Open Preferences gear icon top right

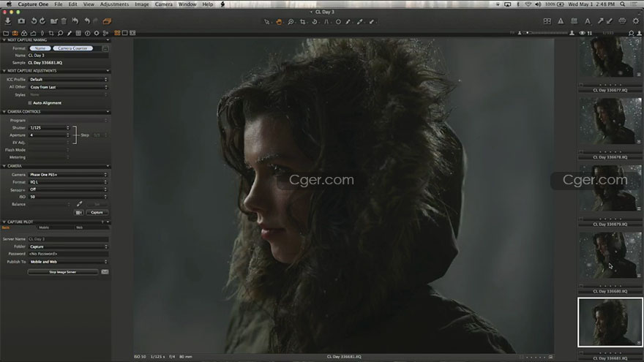pyautogui.click(x=636, y=21)
